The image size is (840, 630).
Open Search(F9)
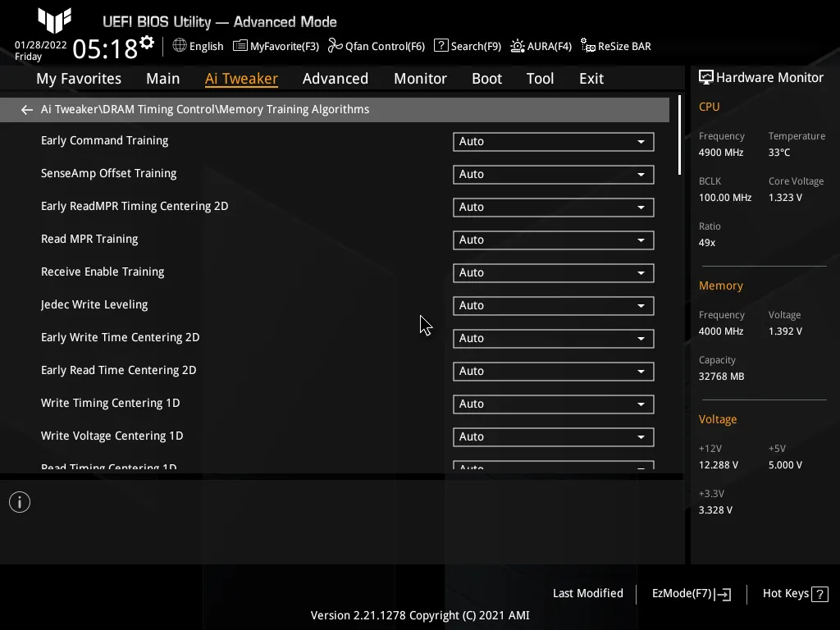(476, 47)
